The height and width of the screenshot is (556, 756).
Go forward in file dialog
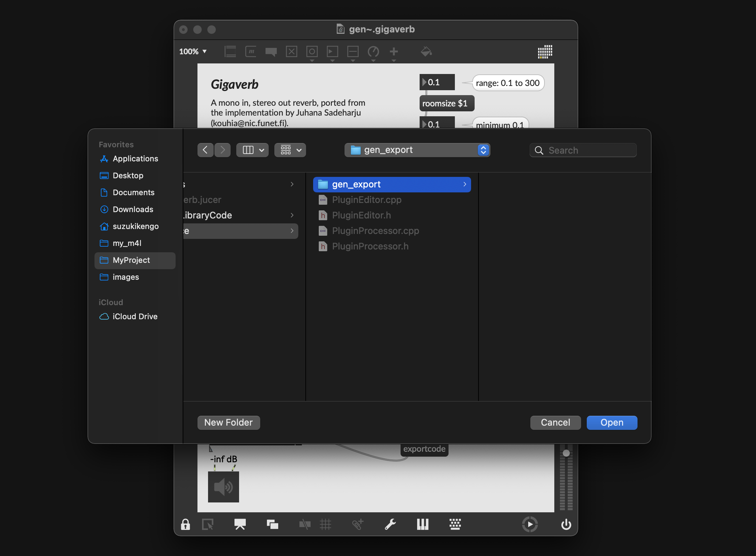222,150
